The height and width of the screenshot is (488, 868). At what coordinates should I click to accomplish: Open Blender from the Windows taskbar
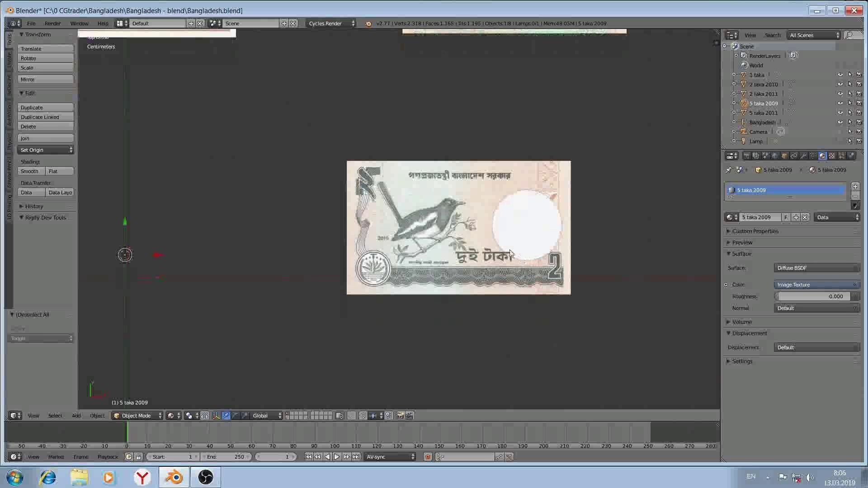pyautogui.click(x=174, y=477)
